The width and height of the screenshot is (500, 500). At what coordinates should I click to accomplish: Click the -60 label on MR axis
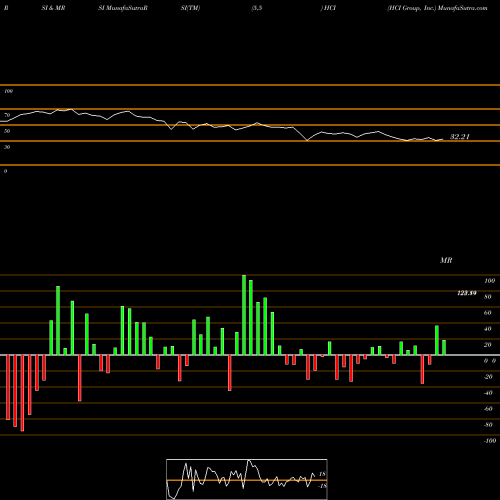coord(488,409)
